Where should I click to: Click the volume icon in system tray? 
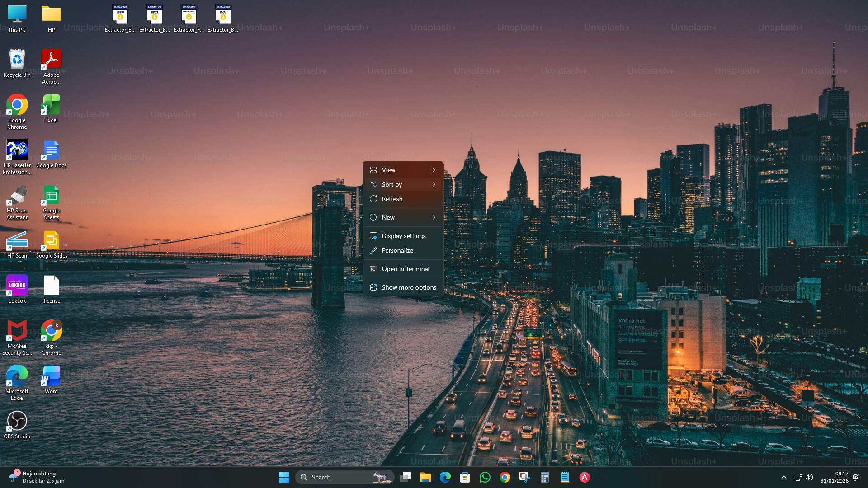point(809,477)
